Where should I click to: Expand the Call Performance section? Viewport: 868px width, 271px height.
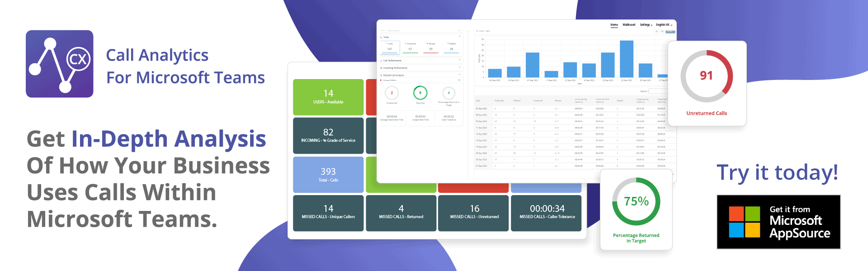[460, 60]
